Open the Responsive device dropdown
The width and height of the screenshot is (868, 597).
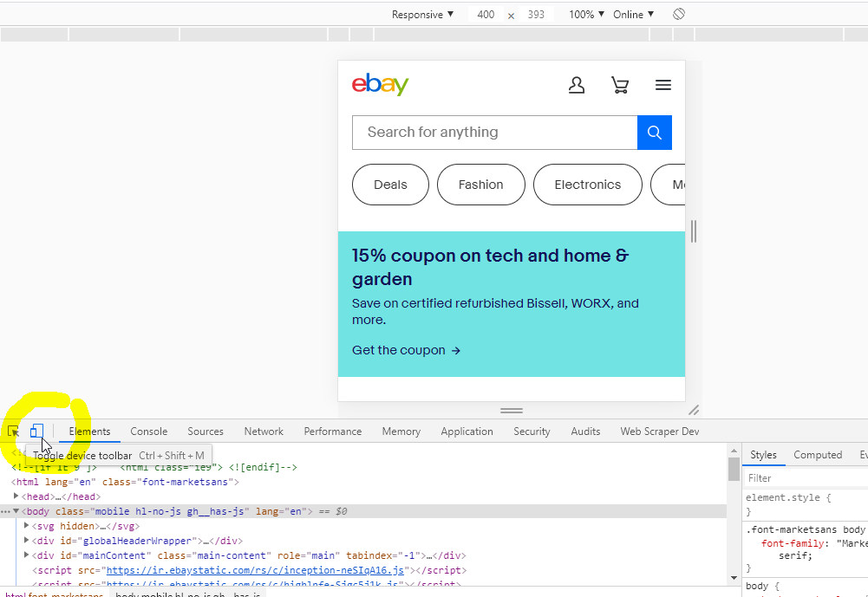coord(422,15)
